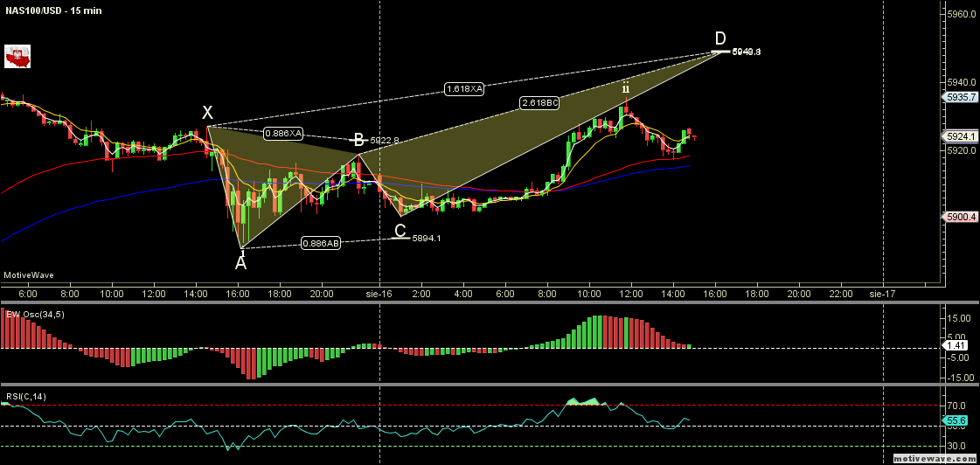Click the 1.618XA ratio label
The height and width of the screenshot is (465, 980).
(464, 89)
